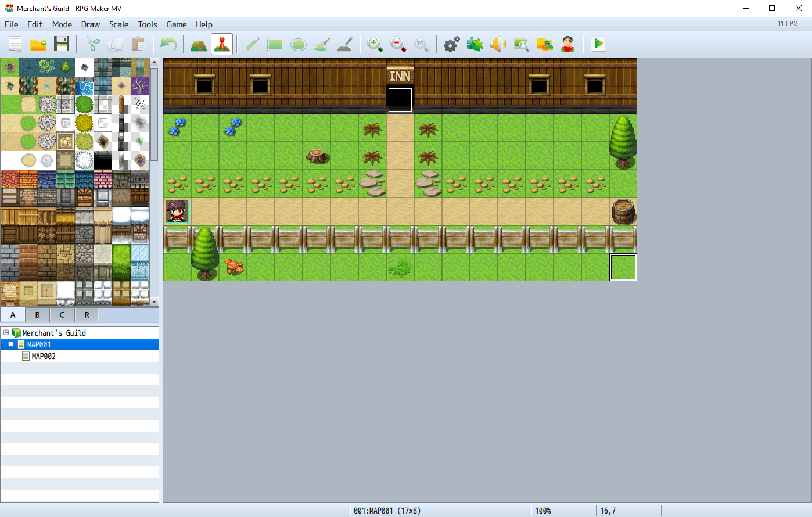Select the Map mode terrain icon
The height and width of the screenshot is (517, 812).
(x=199, y=44)
